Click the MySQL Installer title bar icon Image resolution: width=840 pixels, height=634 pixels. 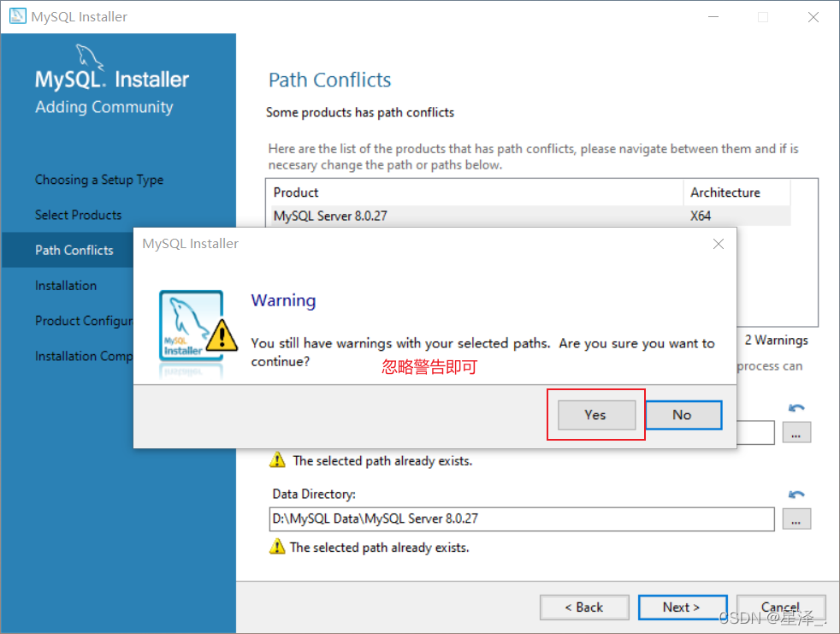[x=17, y=16]
